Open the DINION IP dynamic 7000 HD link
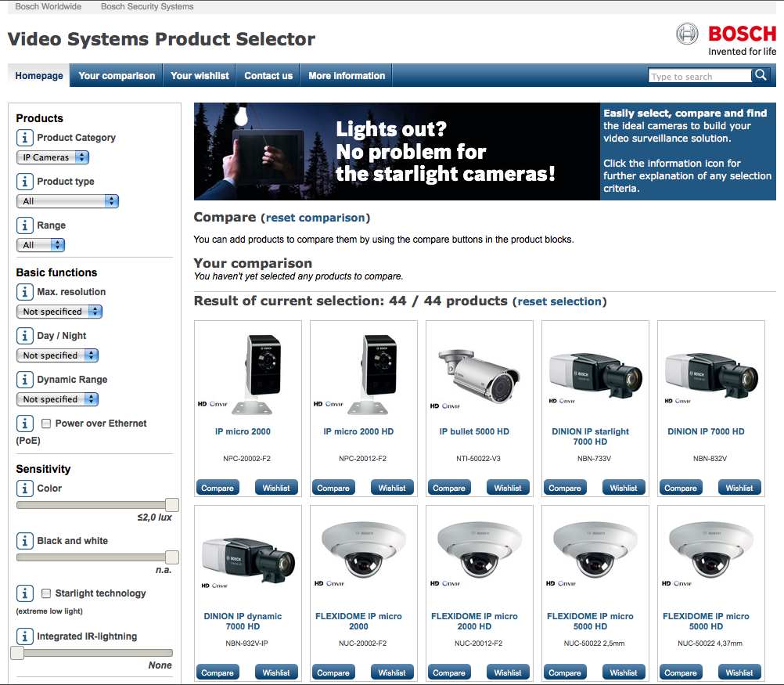The height and width of the screenshot is (685, 784). click(243, 622)
